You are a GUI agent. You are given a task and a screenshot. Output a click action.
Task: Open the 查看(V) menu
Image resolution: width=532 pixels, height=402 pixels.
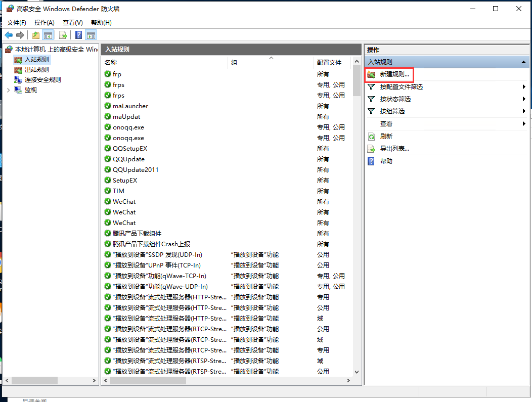click(73, 23)
